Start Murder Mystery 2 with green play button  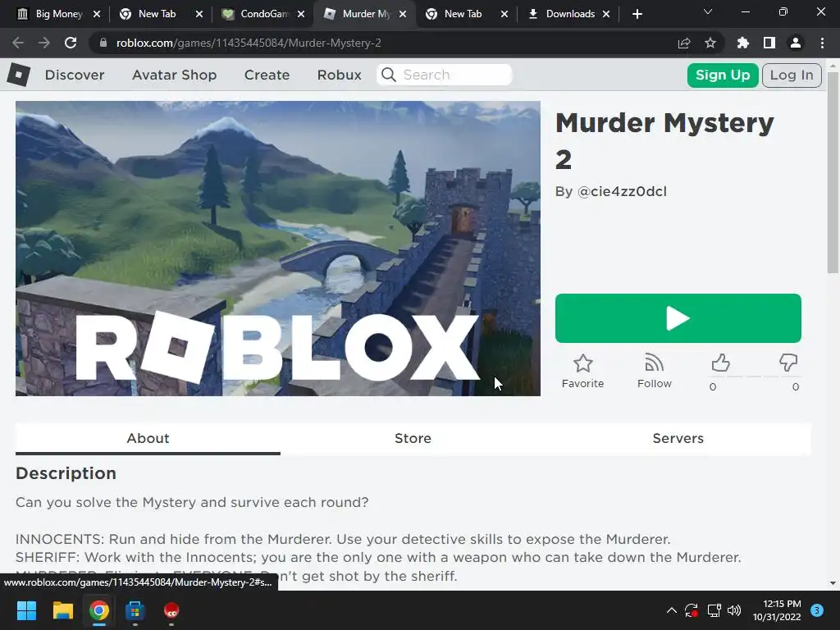[x=678, y=318]
